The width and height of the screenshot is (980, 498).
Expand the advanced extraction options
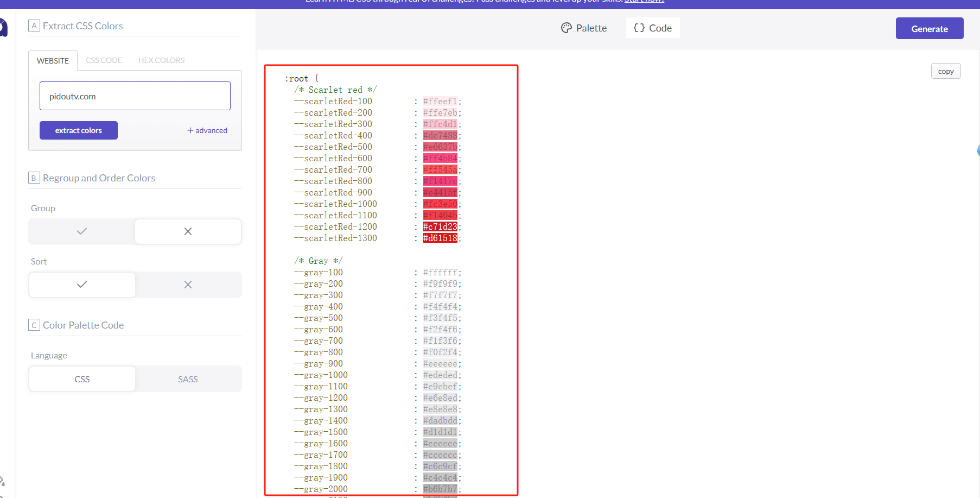(207, 130)
